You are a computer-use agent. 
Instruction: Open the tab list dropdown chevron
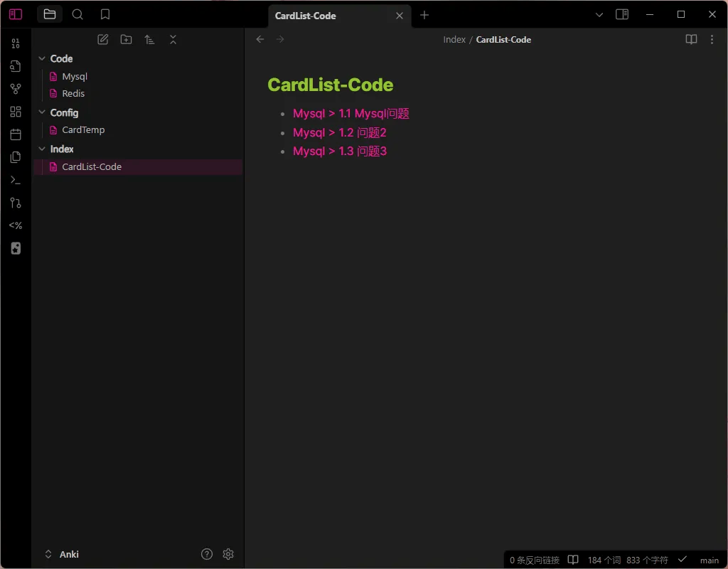tap(599, 15)
